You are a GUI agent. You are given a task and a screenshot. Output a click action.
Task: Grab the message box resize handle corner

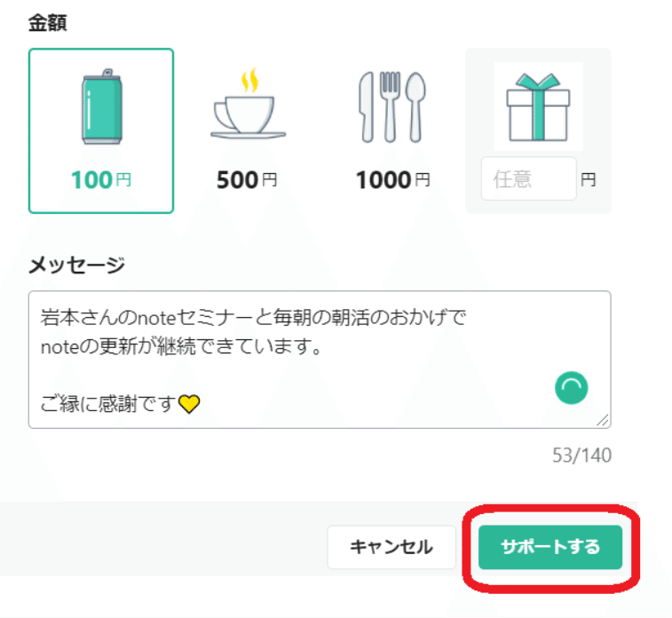(602, 420)
